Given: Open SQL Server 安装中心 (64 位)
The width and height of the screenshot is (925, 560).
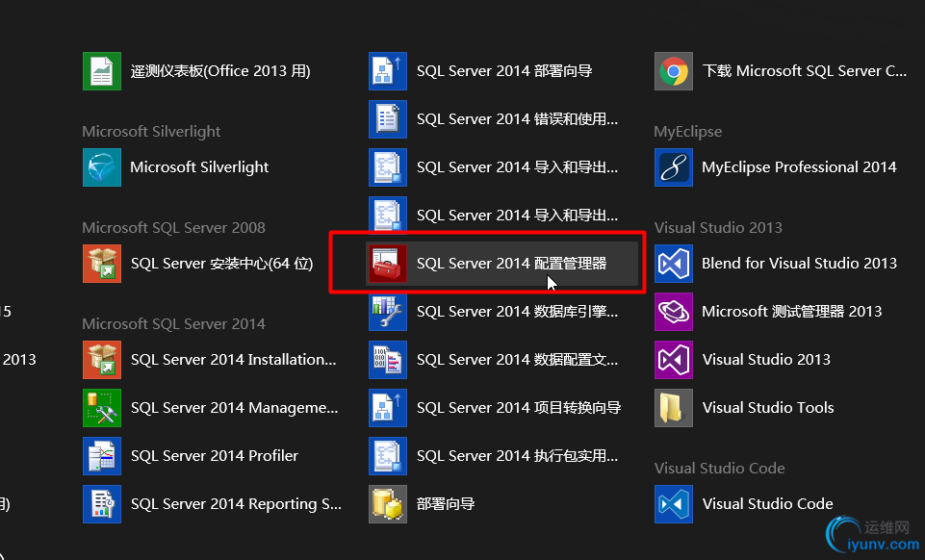Looking at the screenshot, I should tap(199, 264).
